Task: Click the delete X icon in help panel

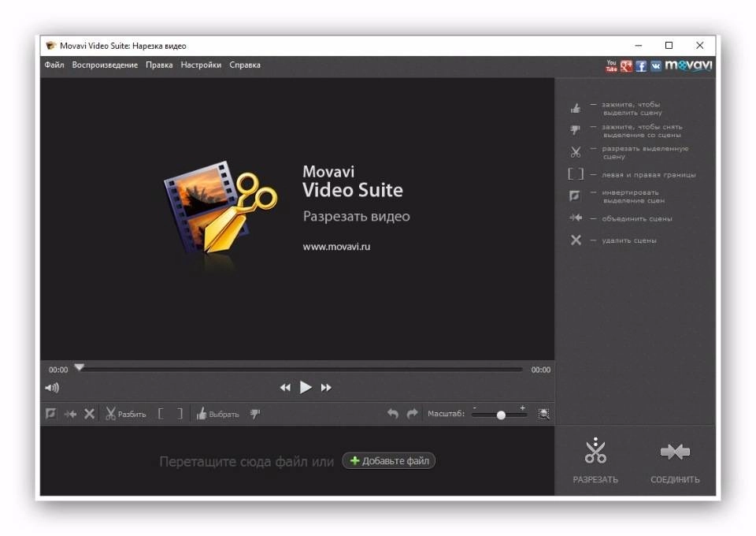Action: click(x=576, y=240)
